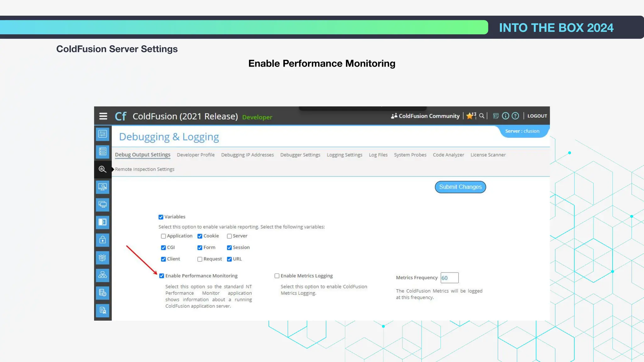644x362 pixels.
Task: Open Server Settings sidebar icon with sliders
Action: click(103, 134)
